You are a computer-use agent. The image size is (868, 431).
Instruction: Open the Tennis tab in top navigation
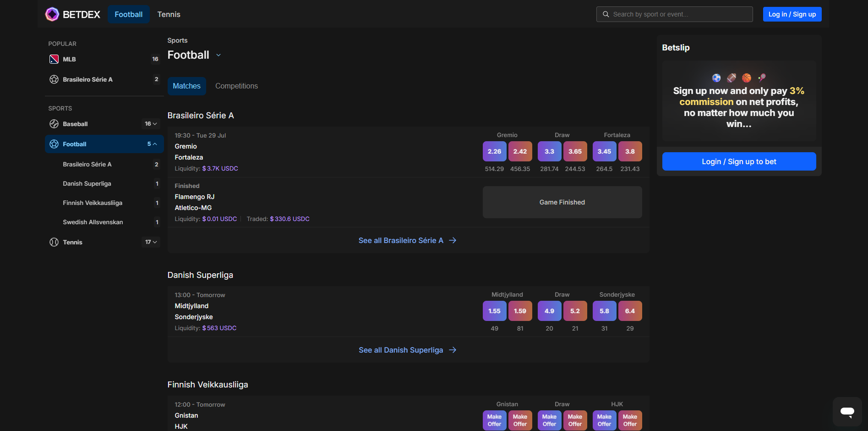tap(169, 14)
